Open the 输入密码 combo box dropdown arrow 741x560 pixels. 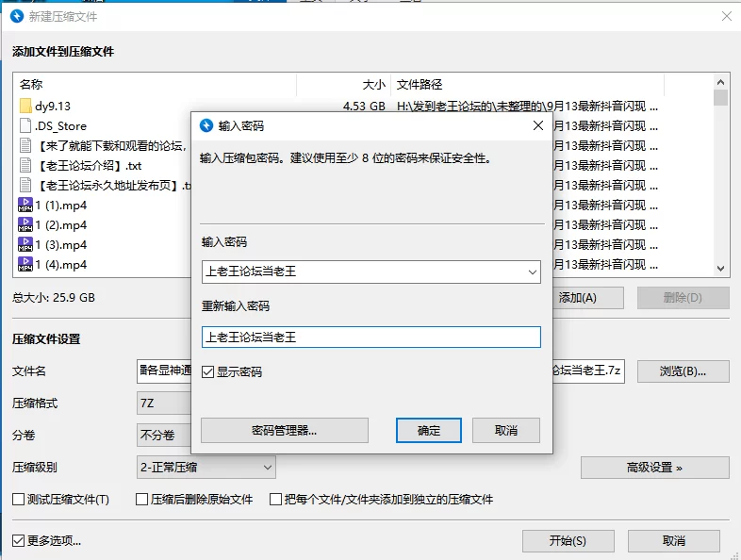point(532,272)
